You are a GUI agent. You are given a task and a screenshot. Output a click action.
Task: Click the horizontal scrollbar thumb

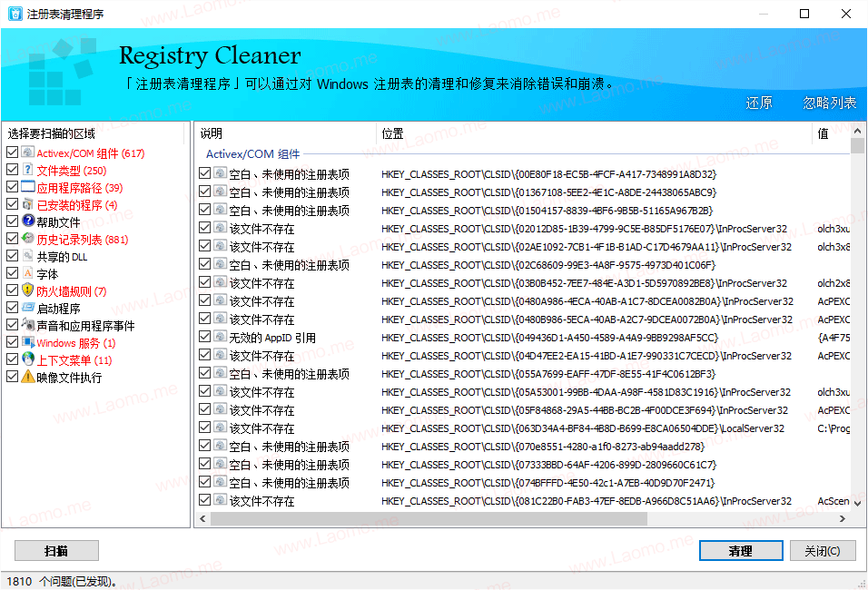click(x=429, y=518)
